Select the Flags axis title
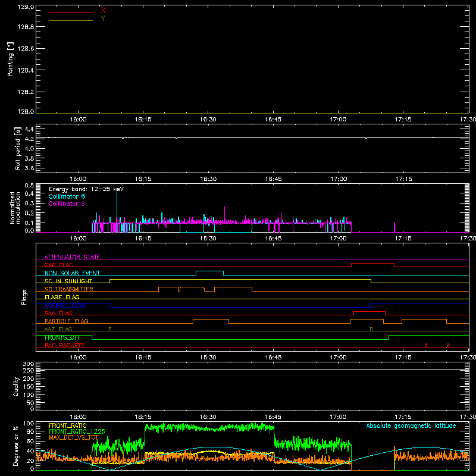Screen dimensions: 476x476 [24, 297]
